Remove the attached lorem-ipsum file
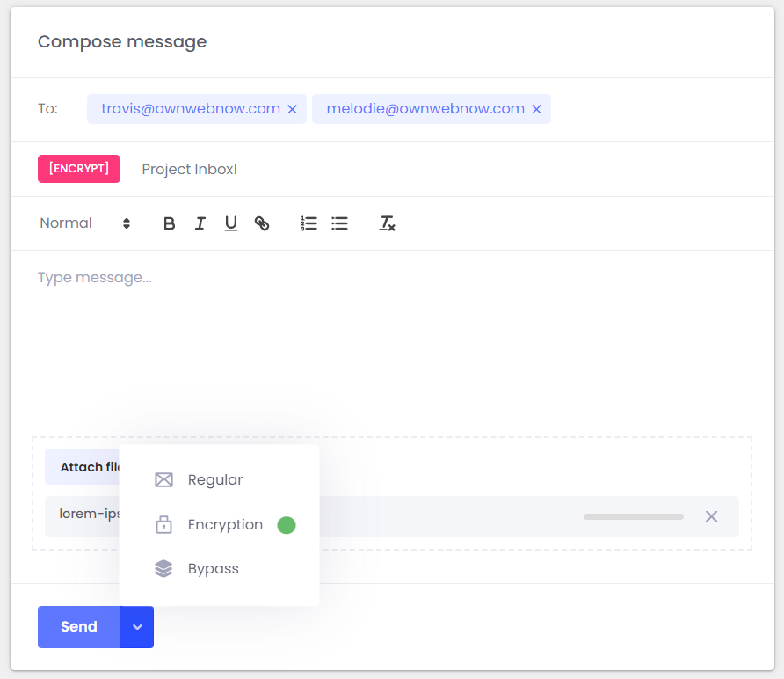This screenshot has height=679, width=784. point(711,516)
